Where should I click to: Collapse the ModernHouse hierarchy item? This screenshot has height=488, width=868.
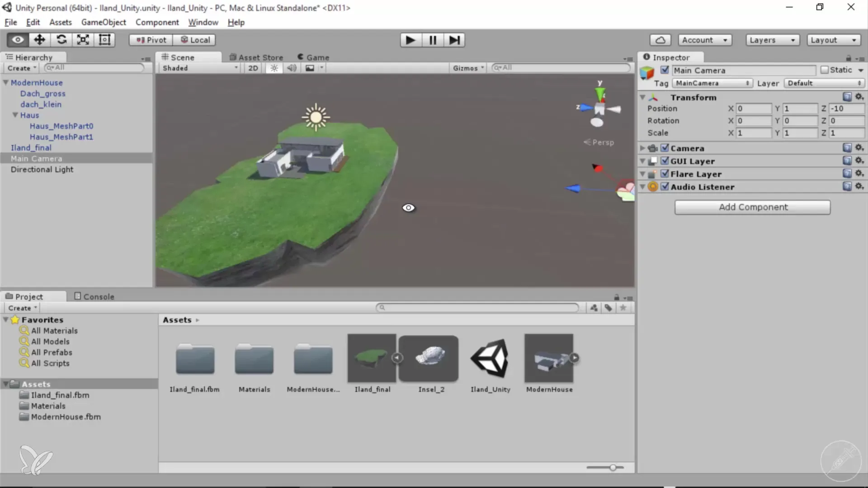click(x=6, y=83)
